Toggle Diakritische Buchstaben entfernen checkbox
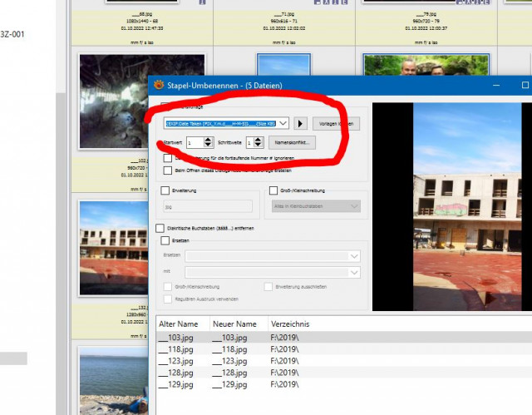This screenshot has width=532, height=415. coord(160,228)
